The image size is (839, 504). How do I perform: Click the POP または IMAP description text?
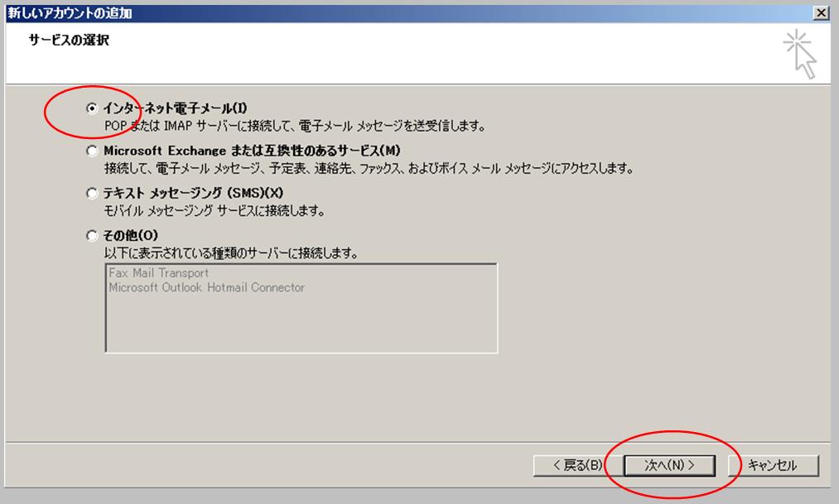(x=294, y=127)
